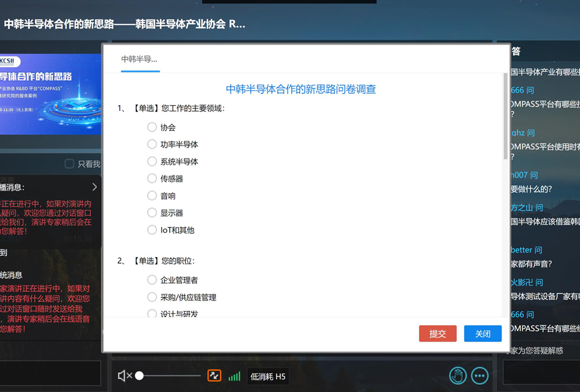Choose the 传感器 radio option
Screen dimensions: 580x392
coord(152,179)
